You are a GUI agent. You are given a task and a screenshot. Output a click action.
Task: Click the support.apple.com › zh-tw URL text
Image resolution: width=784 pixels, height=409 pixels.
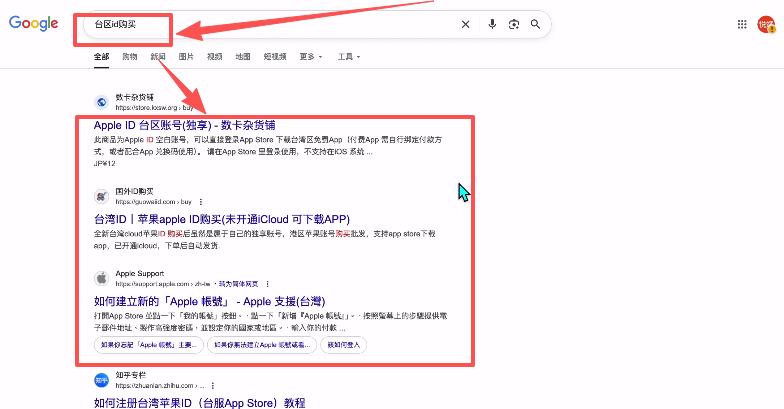pos(163,284)
